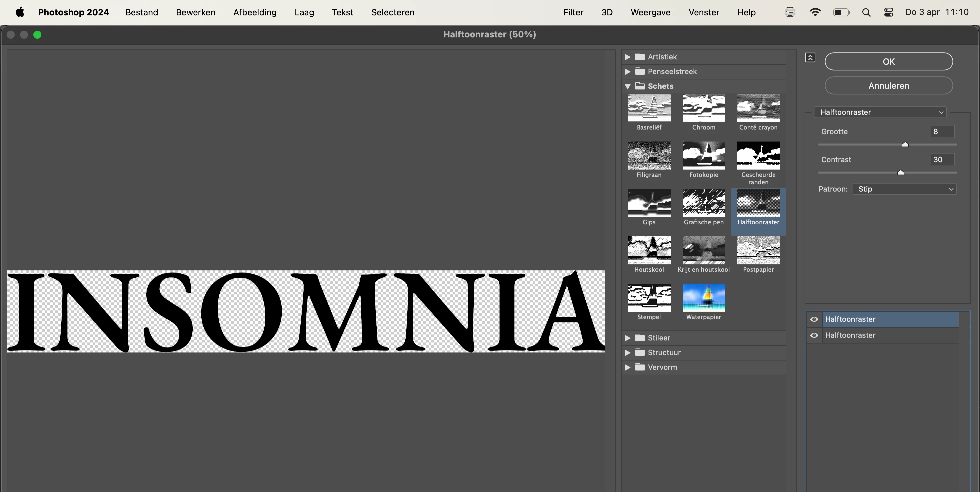Screen dimensions: 980x492
Task: Open the Patroon dropdown set to Stip
Action: pos(904,189)
